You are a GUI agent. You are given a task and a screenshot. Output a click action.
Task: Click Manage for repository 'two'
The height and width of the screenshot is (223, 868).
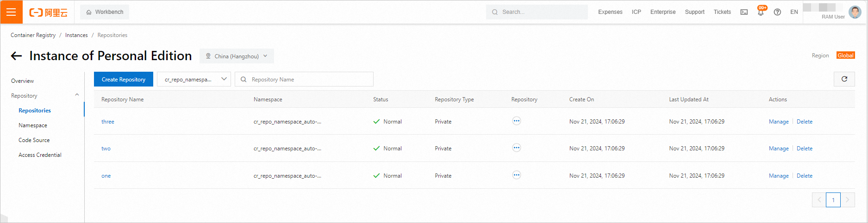(x=778, y=149)
